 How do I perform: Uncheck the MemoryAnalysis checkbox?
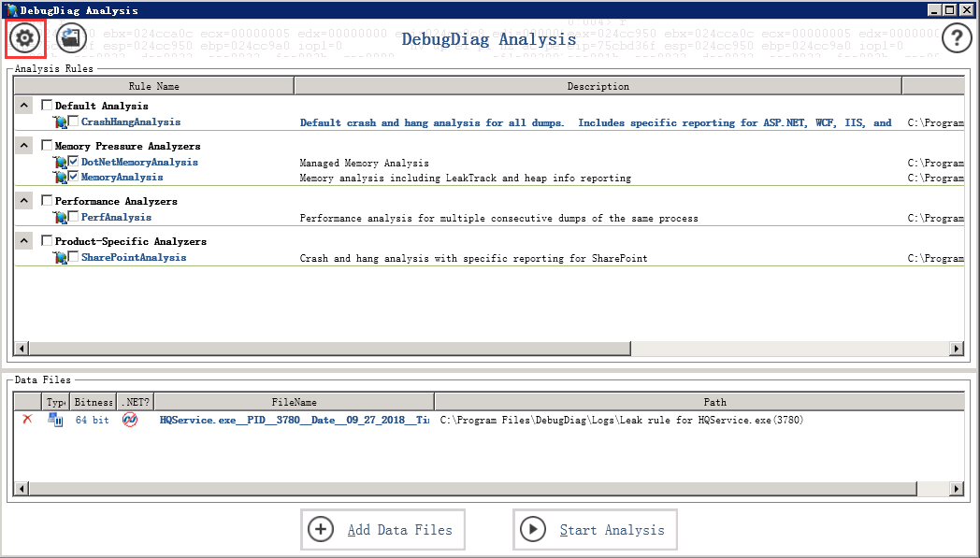click(74, 177)
